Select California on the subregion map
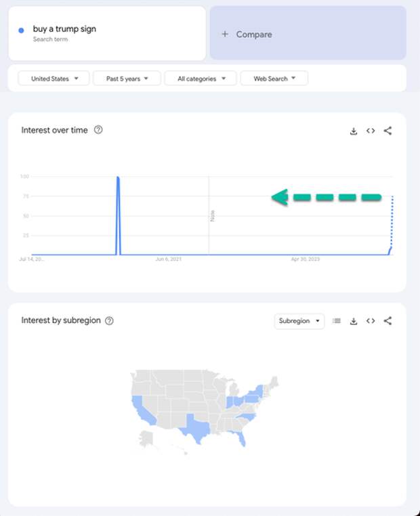The width and height of the screenshot is (420, 516). pos(144,411)
